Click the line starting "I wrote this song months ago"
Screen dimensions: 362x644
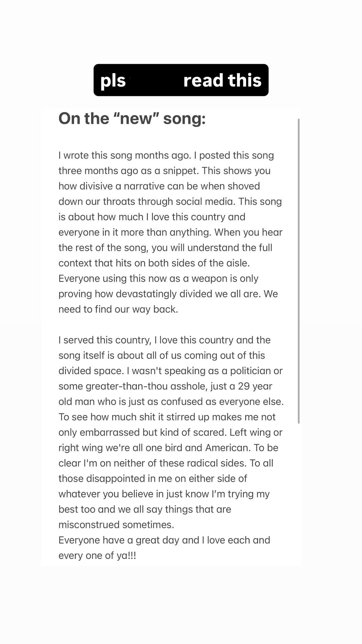(x=166, y=155)
